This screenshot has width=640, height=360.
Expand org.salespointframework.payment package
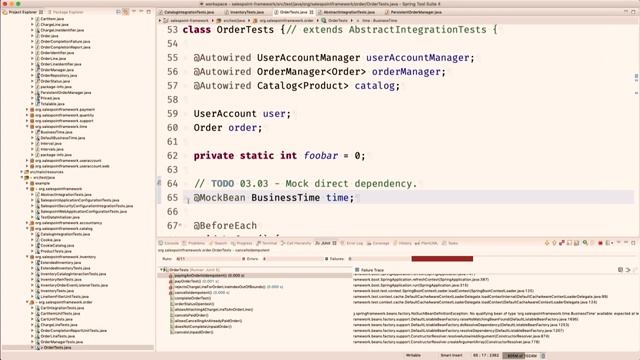pyautogui.click(x=27, y=109)
